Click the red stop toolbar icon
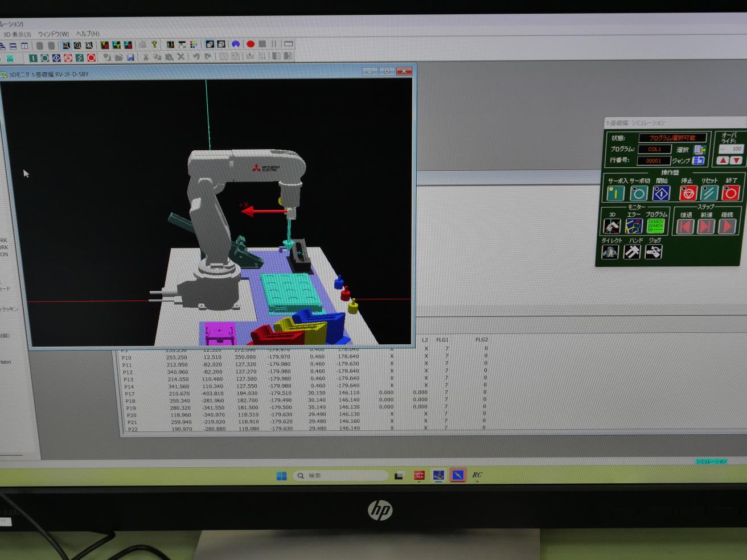 [x=68, y=58]
